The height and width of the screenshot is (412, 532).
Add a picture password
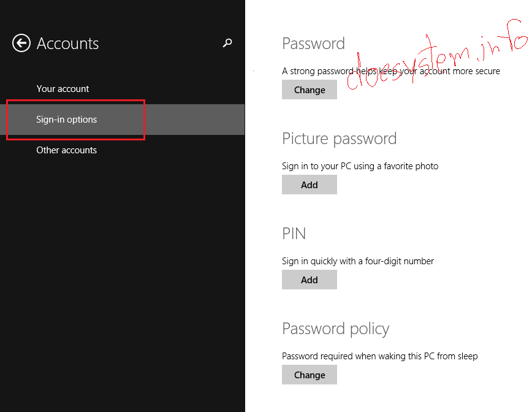309,185
